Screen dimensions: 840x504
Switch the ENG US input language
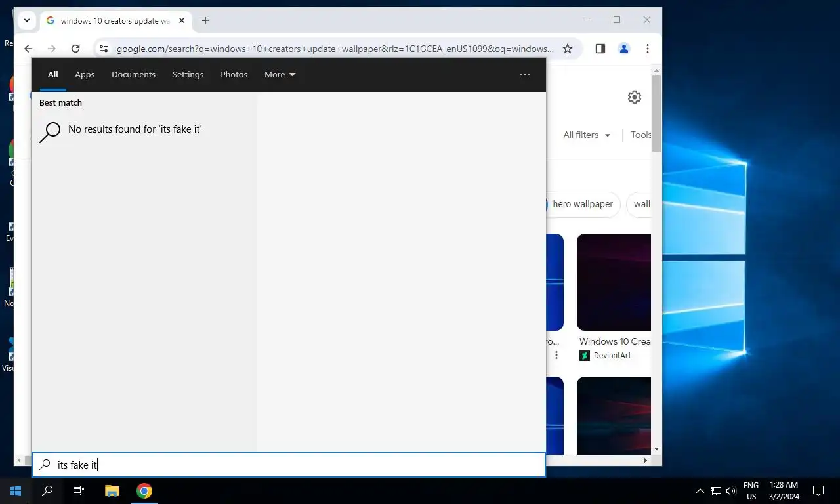(x=751, y=491)
